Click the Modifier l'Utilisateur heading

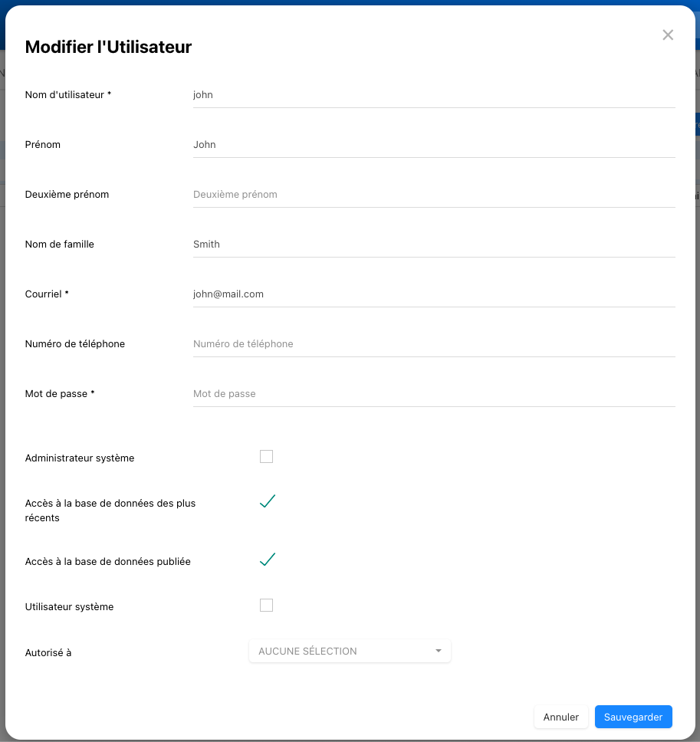[x=108, y=47]
